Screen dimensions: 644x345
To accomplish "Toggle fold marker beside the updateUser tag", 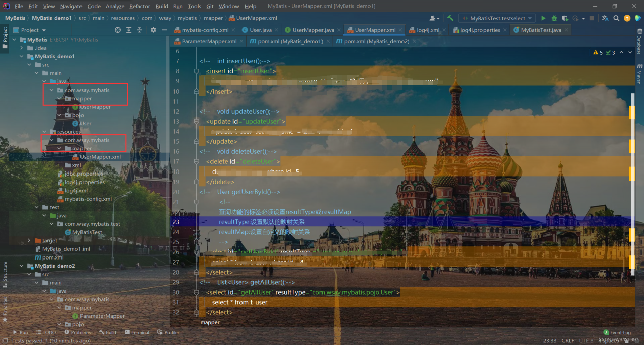I will coord(196,121).
